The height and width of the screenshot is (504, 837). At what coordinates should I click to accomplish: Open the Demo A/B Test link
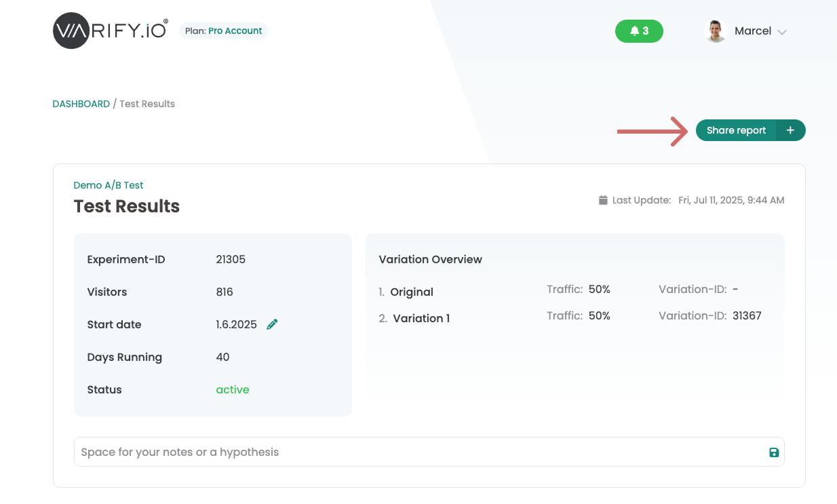[x=109, y=185]
